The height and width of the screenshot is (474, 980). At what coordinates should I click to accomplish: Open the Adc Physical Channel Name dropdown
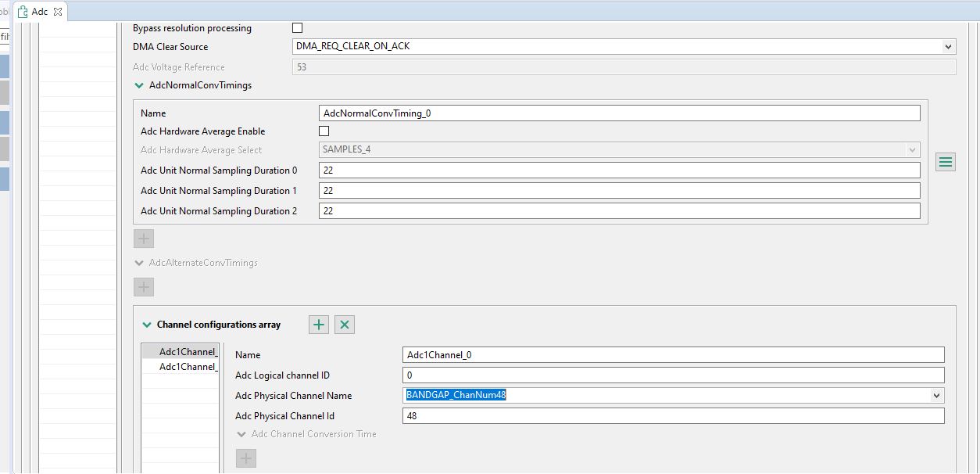(935, 395)
